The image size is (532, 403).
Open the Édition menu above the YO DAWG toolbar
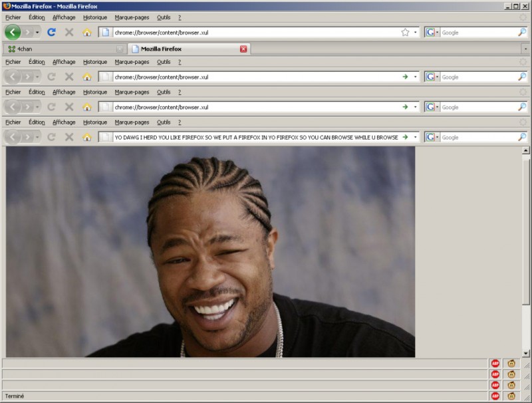coord(37,122)
